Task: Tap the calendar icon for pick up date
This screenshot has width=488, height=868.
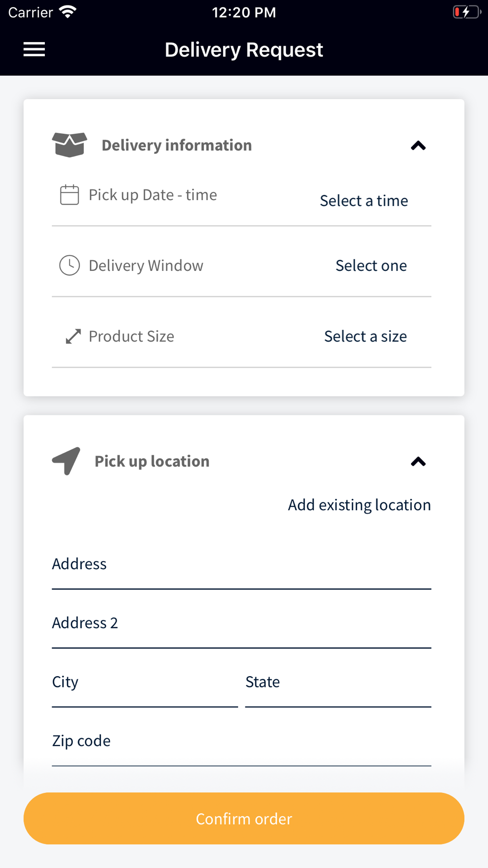Action: pyautogui.click(x=69, y=195)
